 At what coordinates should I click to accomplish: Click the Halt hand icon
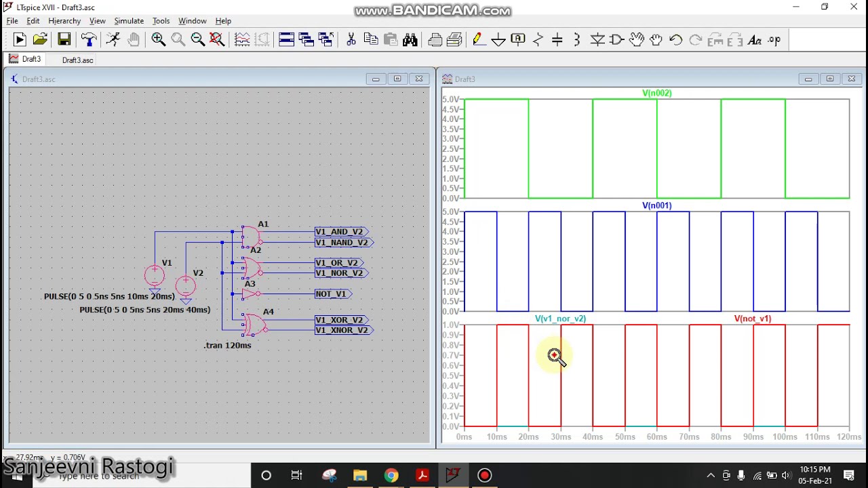pos(134,40)
